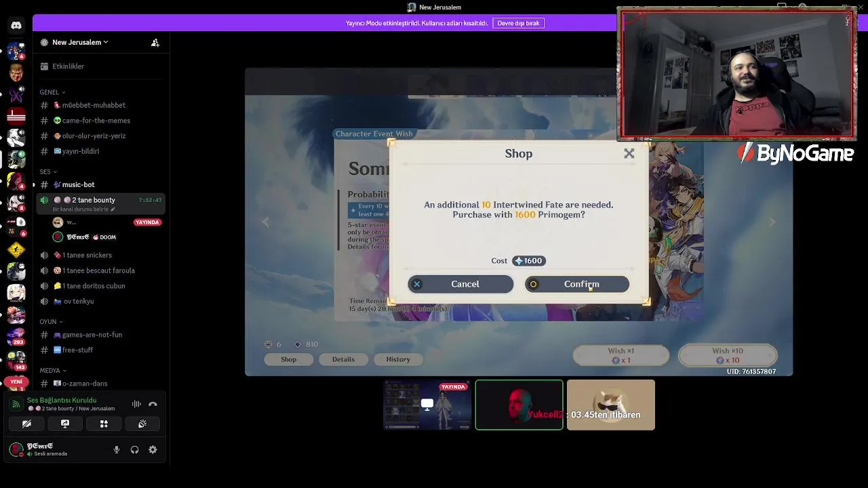
Task: Open Shop tab in wish screen
Action: pyautogui.click(x=289, y=359)
